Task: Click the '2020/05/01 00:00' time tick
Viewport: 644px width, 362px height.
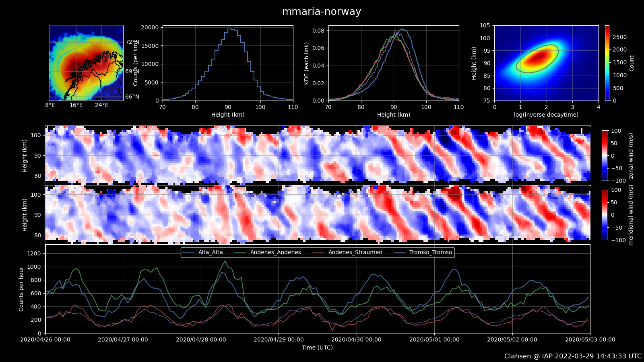Action: point(434,339)
